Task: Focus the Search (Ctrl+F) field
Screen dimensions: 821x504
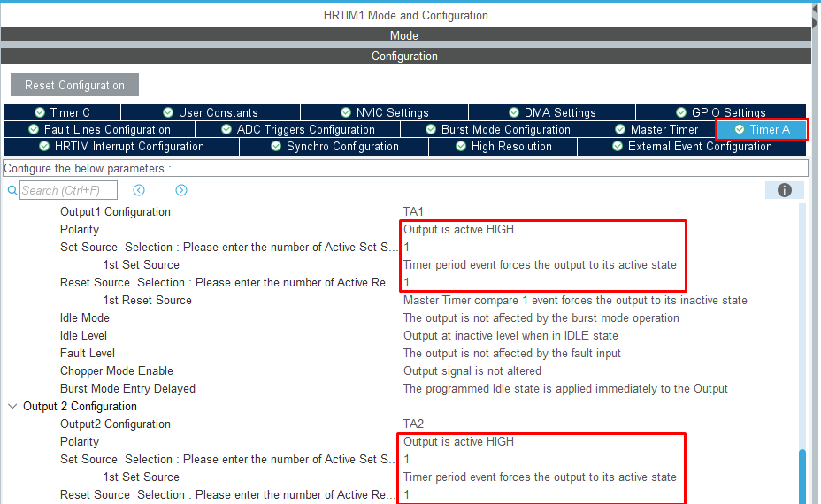Action: point(69,190)
